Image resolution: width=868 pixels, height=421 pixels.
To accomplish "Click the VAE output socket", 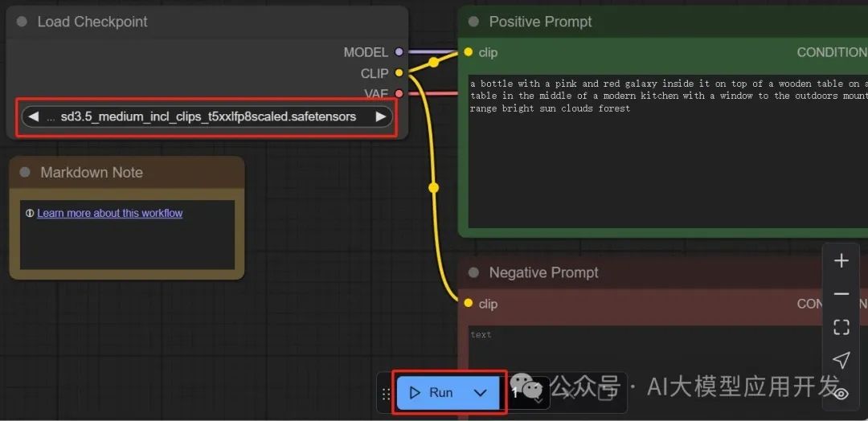I will [x=399, y=93].
